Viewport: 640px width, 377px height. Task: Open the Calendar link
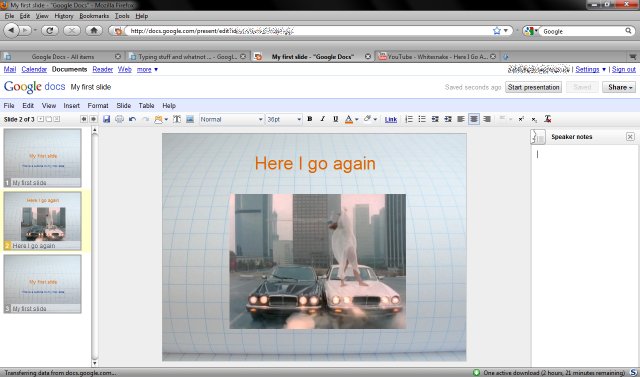click(34, 69)
